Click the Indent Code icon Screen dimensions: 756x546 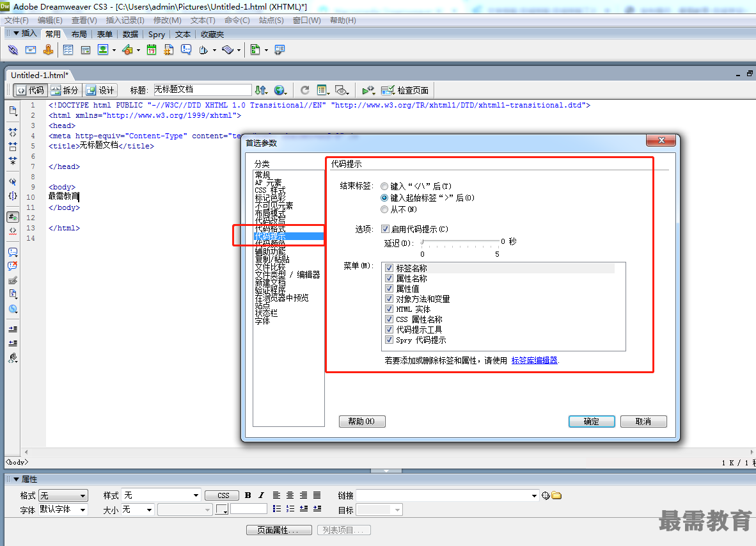click(13, 329)
